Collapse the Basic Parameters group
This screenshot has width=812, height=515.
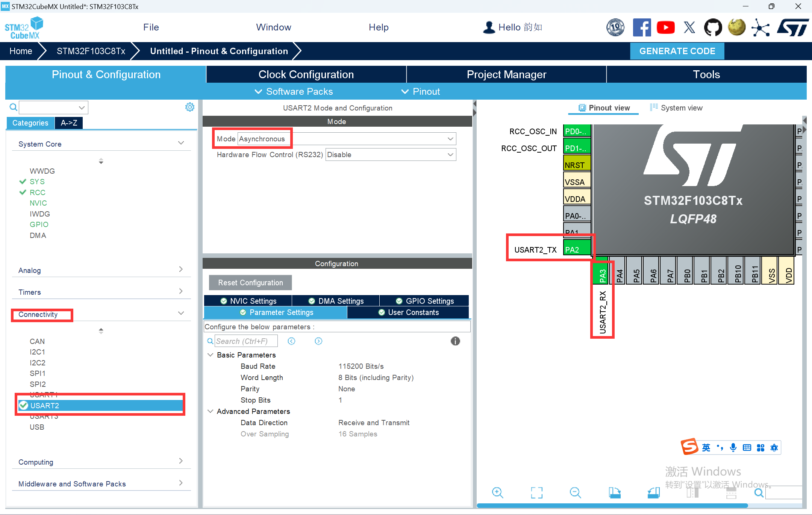[211, 355]
